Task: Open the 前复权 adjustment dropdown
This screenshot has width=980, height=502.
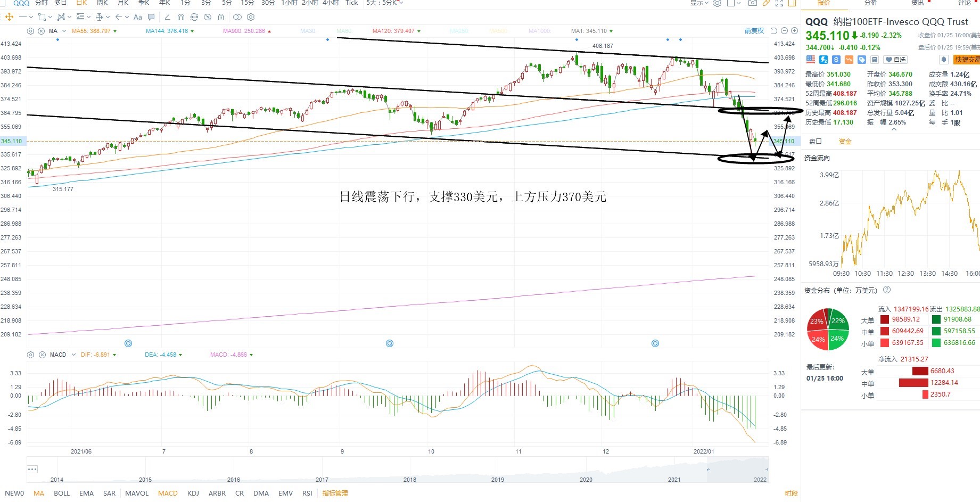Action: pyautogui.click(x=754, y=31)
